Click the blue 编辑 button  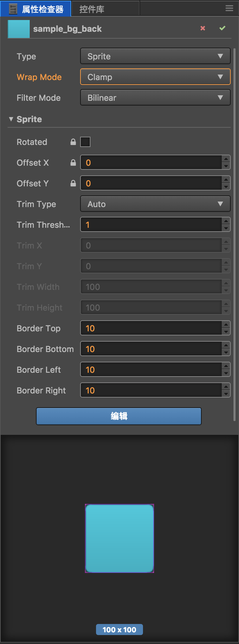[x=119, y=416]
